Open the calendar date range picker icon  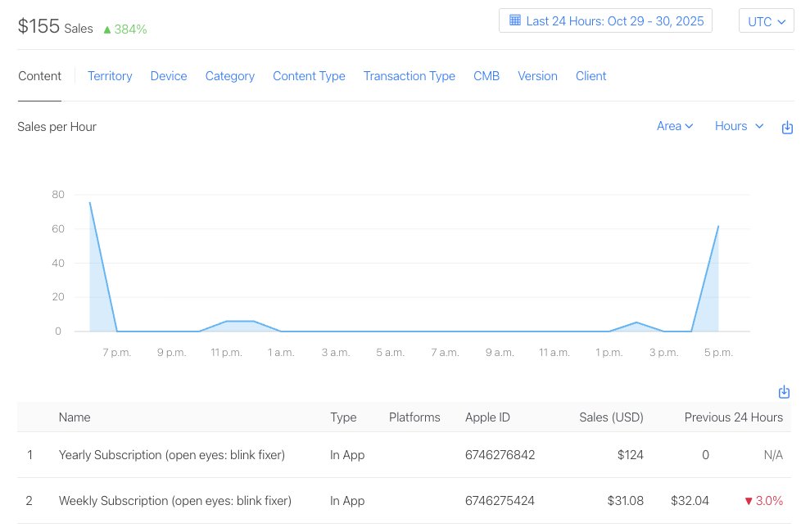coord(515,20)
